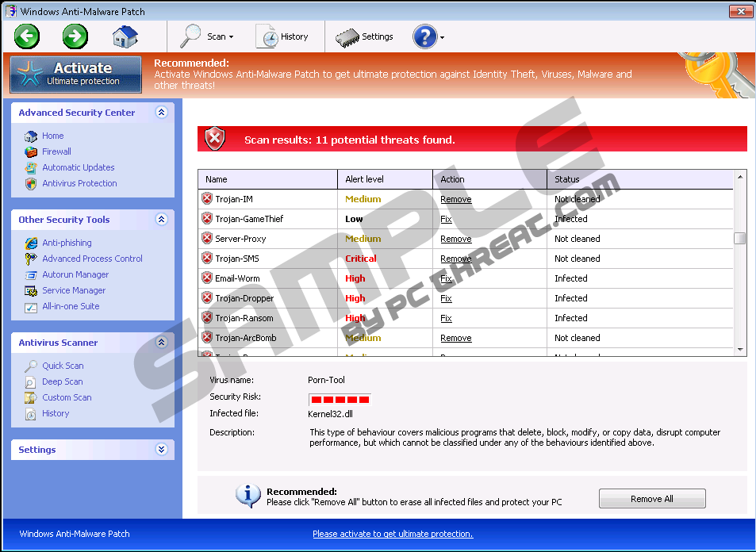Click the Antivirus Protection shield icon
This screenshot has height=552, width=756.
pos(31,184)
